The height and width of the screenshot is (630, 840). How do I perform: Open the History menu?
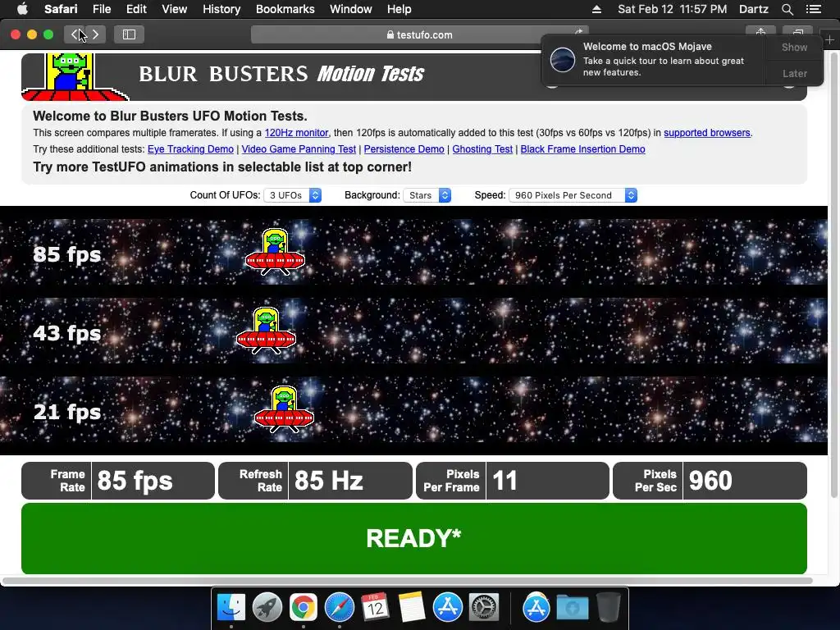pyautogui.click(x=221, y=9)
